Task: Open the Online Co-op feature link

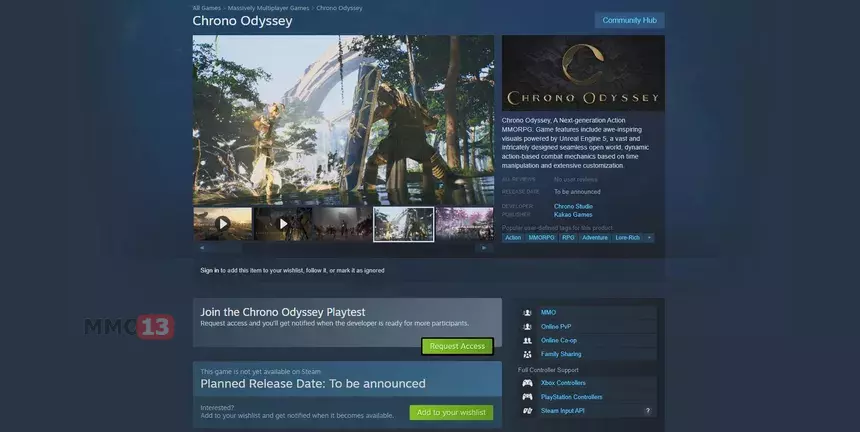Action: (559, 340)
